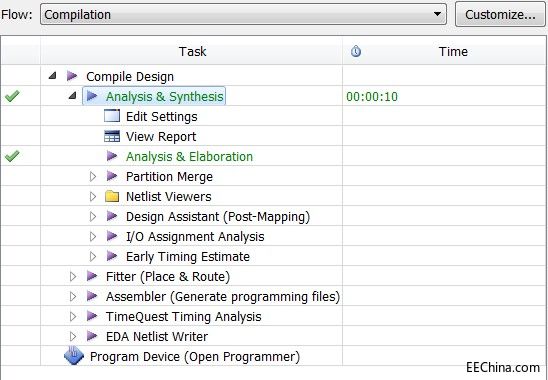Click the clock icon in the header
Viewport: 548px width, 380px height.
(x=356, y=51)
